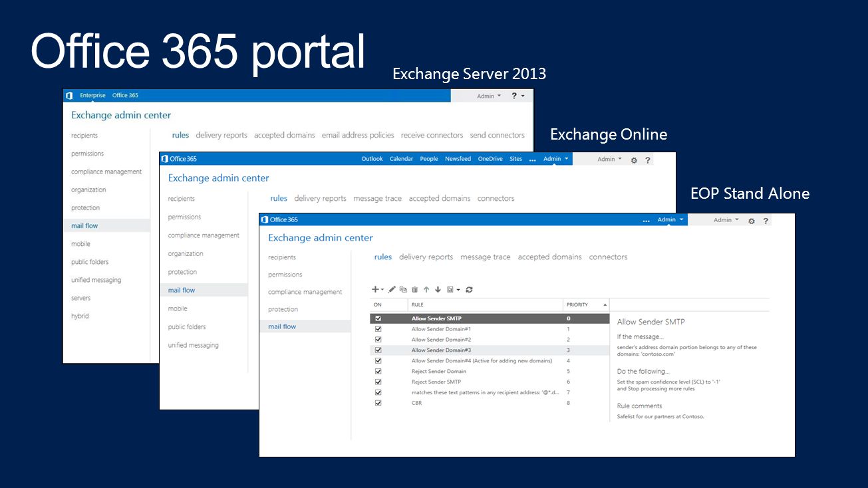Open Calendar link in Exchange Online top bar

tap(401, 159)
